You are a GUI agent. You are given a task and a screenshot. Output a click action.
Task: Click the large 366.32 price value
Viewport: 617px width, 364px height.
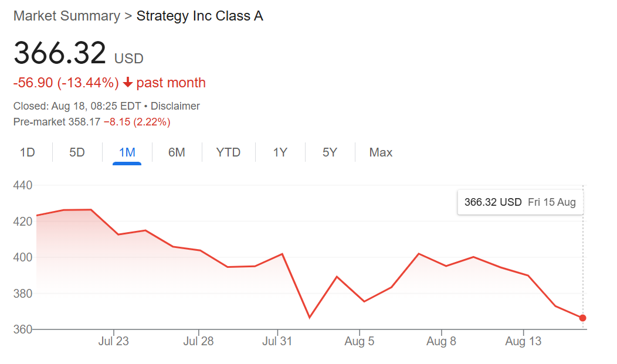(x=60, y=54)
